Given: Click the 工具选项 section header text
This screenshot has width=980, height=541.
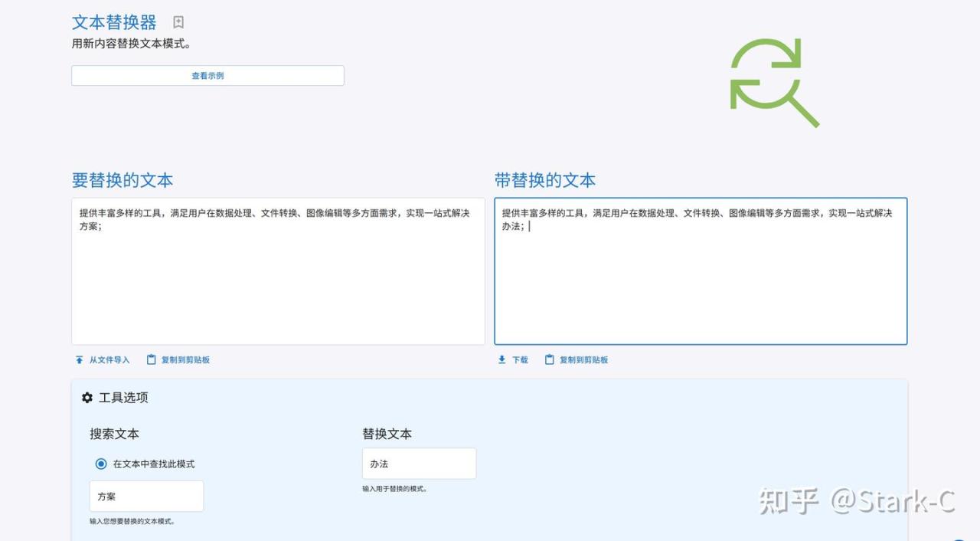Looking at the screenshot, I should point(123,398).
